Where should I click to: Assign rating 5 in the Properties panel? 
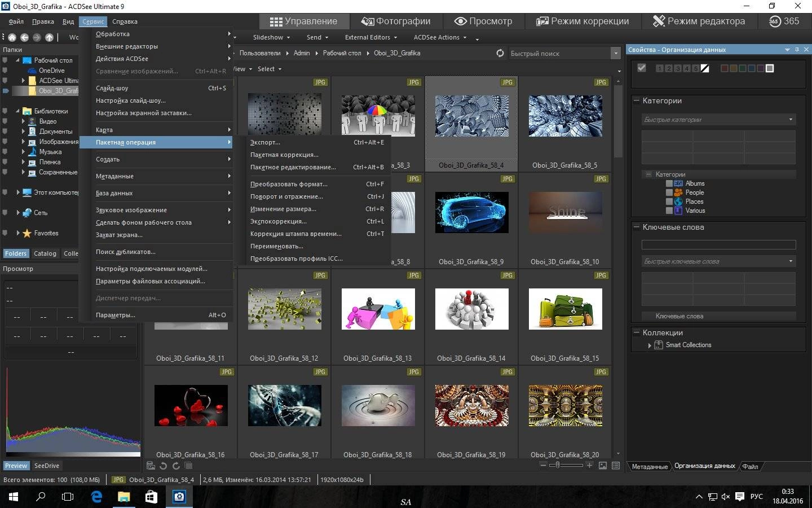pos(696,68)
